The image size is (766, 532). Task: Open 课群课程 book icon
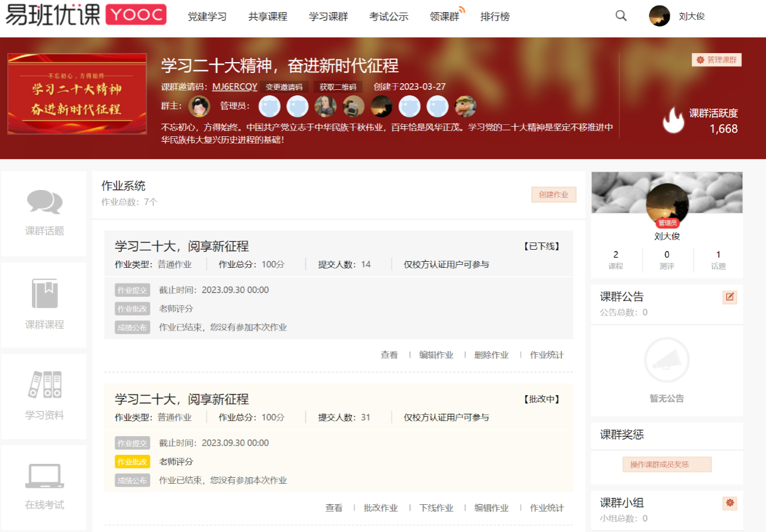(x=45, y=294)
